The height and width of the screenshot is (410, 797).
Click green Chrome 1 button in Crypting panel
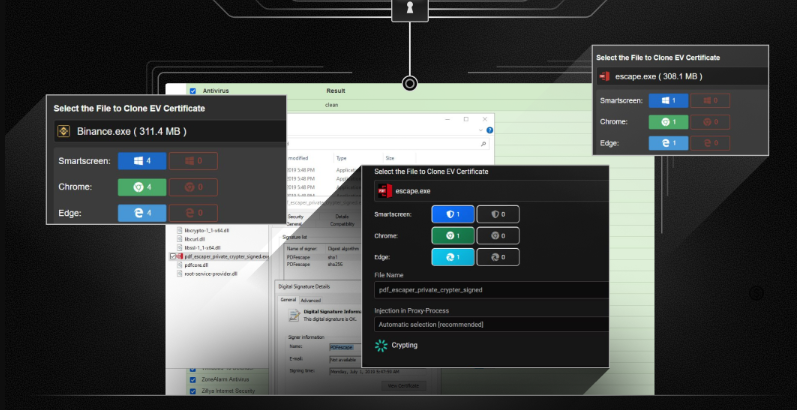coord(453,236)
